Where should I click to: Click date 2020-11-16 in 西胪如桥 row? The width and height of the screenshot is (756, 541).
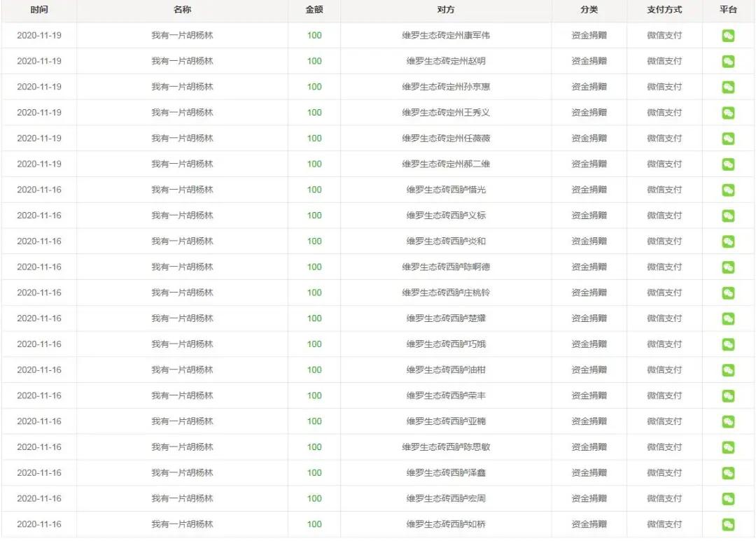pos(39,524)
